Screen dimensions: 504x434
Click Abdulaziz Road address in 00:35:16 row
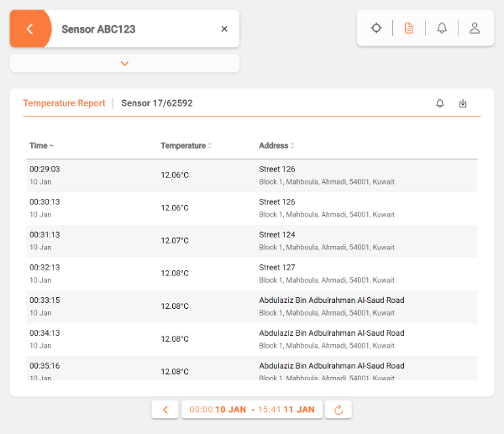(332, 366)
